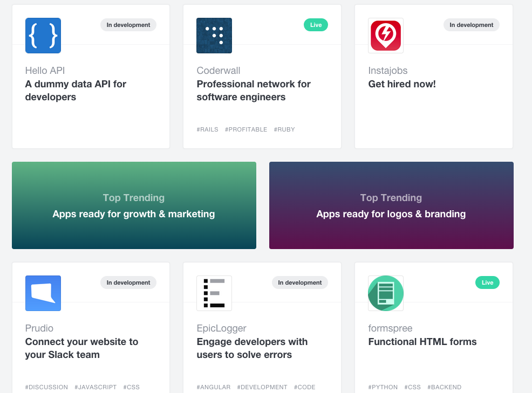Click the Instajobs red lightning icon
The width and height of the screenshot is (532, 393).
point(386,36)
